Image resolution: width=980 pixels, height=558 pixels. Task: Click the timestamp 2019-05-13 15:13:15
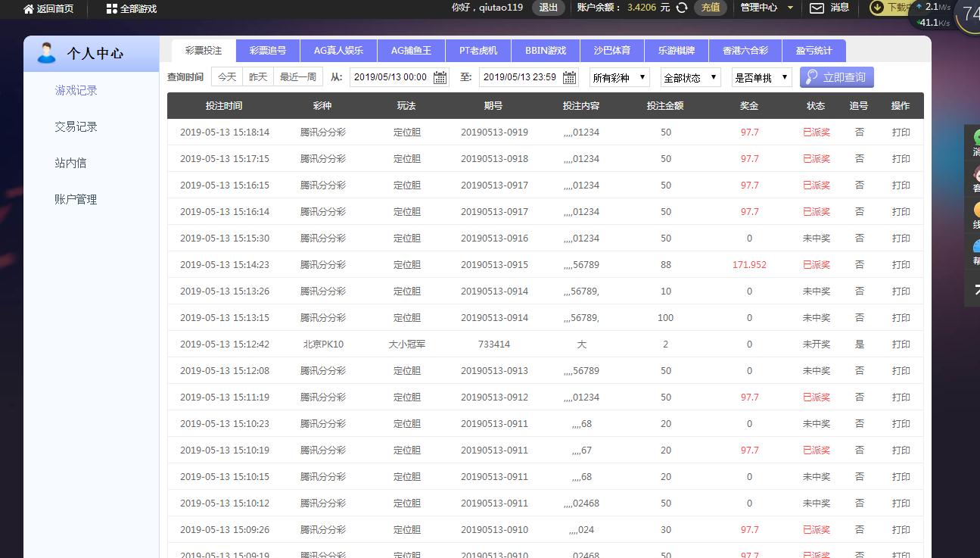[x=225, y=318]
